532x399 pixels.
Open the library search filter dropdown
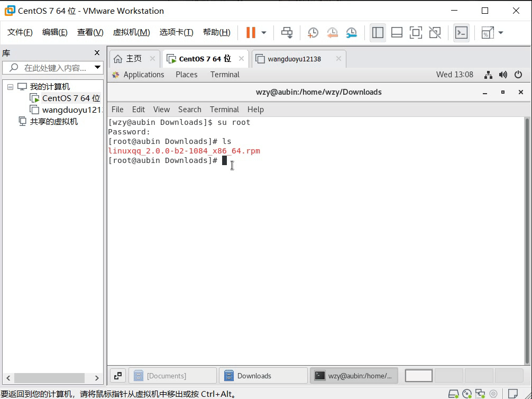[97, 67]
